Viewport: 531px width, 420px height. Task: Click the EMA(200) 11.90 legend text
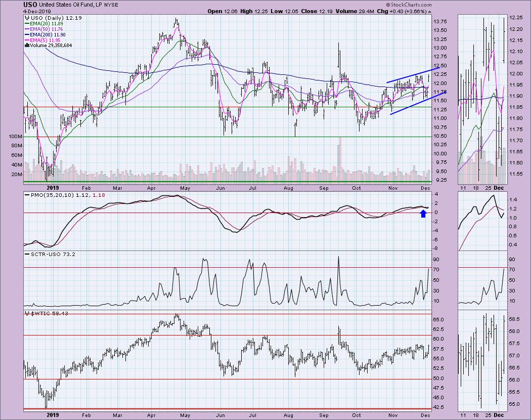click(x=48, y=34)
